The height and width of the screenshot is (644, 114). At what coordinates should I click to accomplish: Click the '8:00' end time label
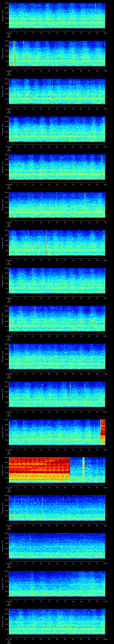click(x=105, y=260)
